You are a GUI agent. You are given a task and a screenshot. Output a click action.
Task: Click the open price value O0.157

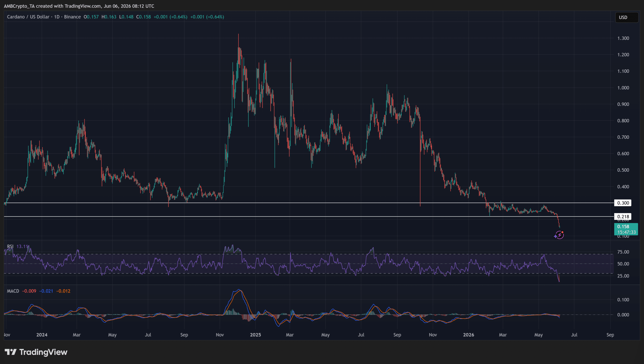click(x=91, y=17)
